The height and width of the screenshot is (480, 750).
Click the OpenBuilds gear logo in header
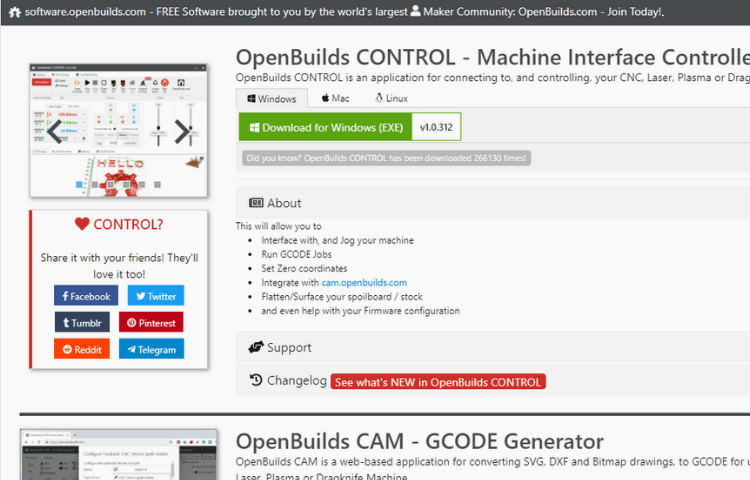tap(15, 12)
